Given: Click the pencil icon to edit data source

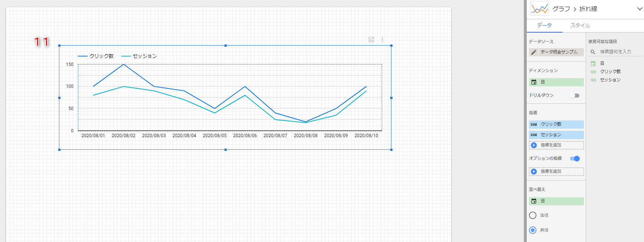Looking at the screenshot, I should (534, 52).
